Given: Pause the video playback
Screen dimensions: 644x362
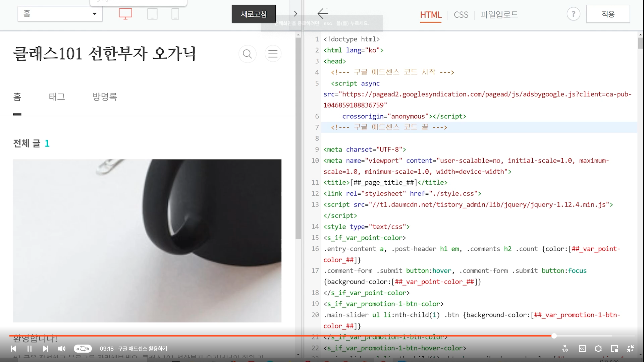Looking at the screenshot, I should pyautogui.click(x=30, y=349).
